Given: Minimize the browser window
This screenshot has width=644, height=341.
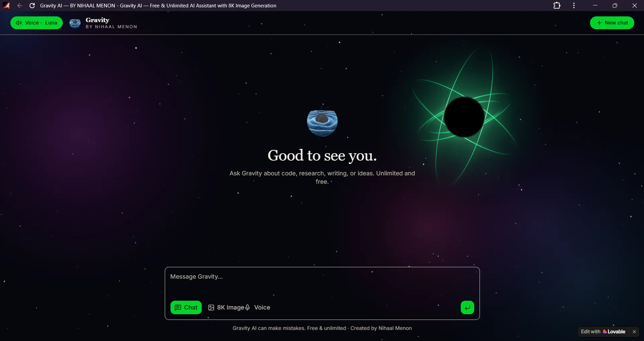Looking at the screenshot, I should click(595, 6).
